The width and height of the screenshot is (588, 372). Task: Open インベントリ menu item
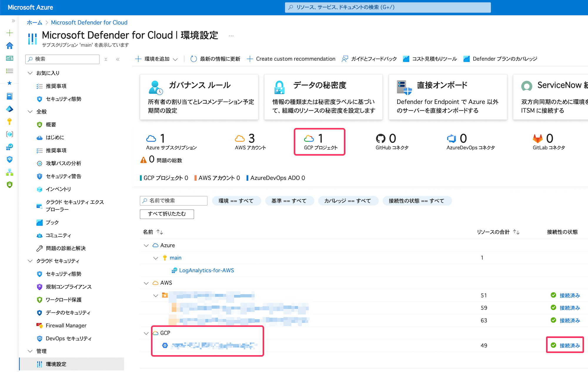click(x=58, y=189)
